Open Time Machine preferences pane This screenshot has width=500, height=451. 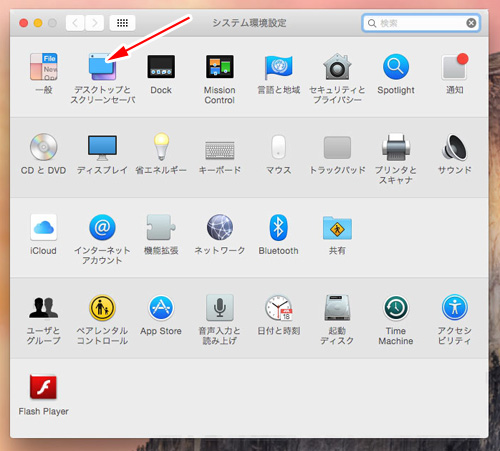(396, 308)
